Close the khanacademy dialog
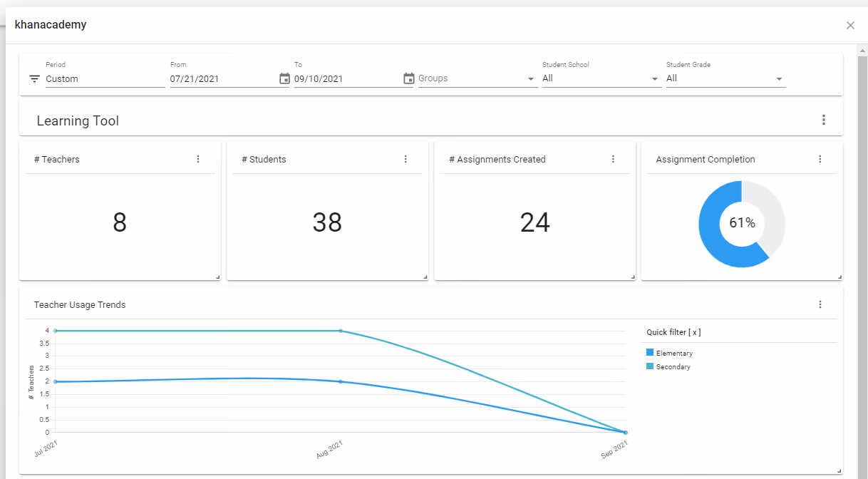868x479 pixels. pyautogui.click(x=850, y=25)
